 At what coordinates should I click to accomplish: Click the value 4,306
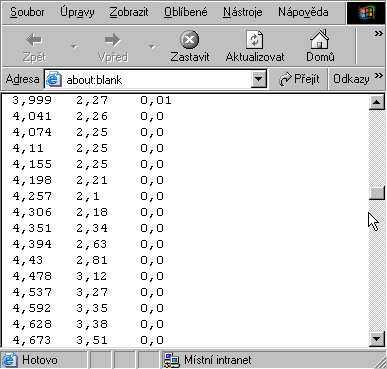[x=32, y=212]
